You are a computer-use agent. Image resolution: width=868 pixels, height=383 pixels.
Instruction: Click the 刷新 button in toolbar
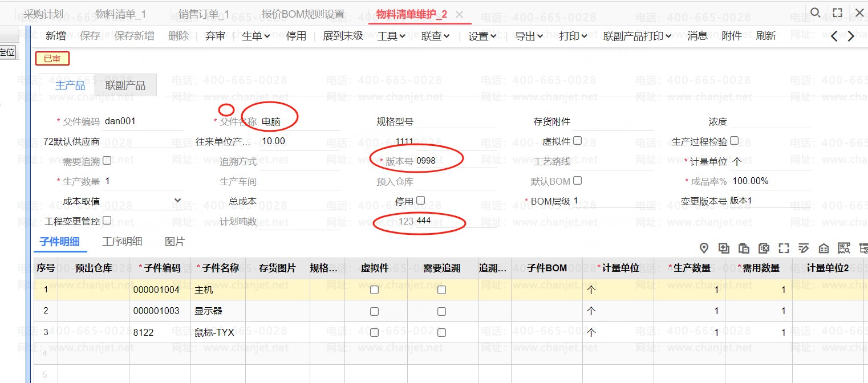click(766, 36)
